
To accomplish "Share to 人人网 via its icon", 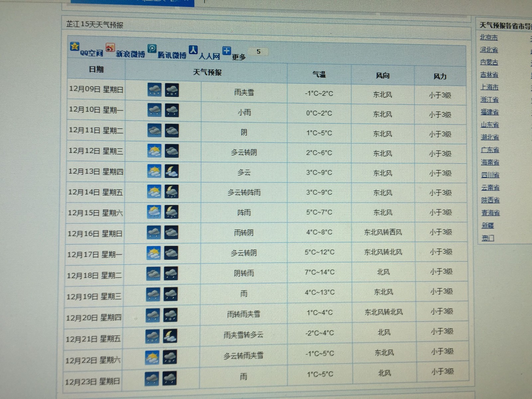I will click(x=193, y=50).
